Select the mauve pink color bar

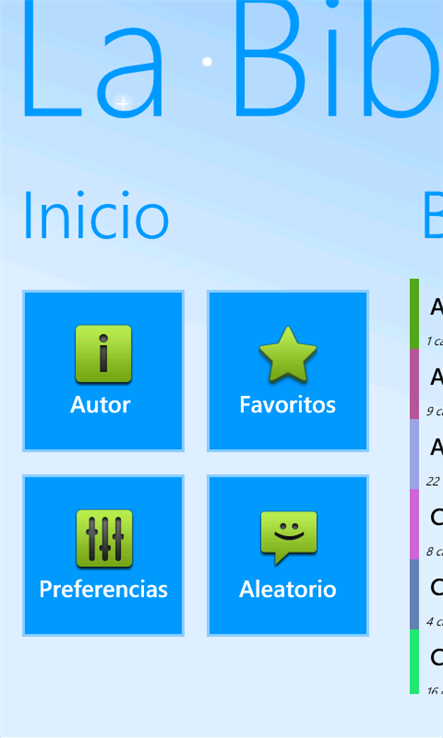tap(414, 384)
